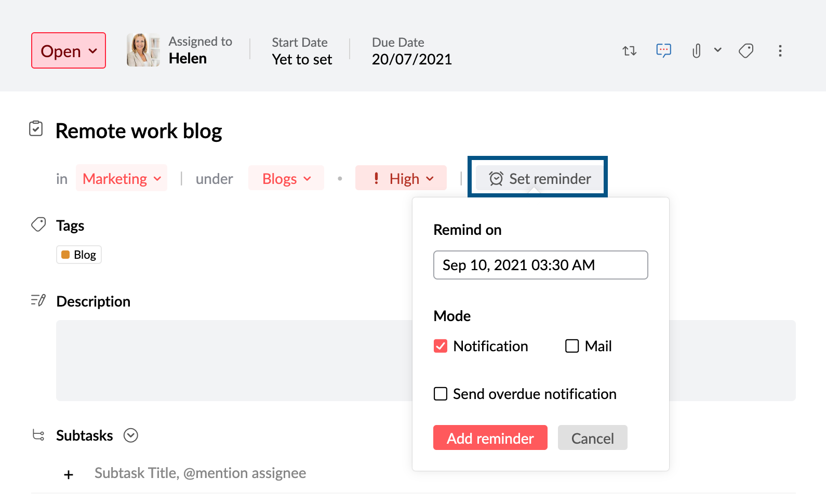Image resolution: width=826 pixels, height=504 pixels.
Task: Click the Remind on date field
Action: tap(540, 265)
